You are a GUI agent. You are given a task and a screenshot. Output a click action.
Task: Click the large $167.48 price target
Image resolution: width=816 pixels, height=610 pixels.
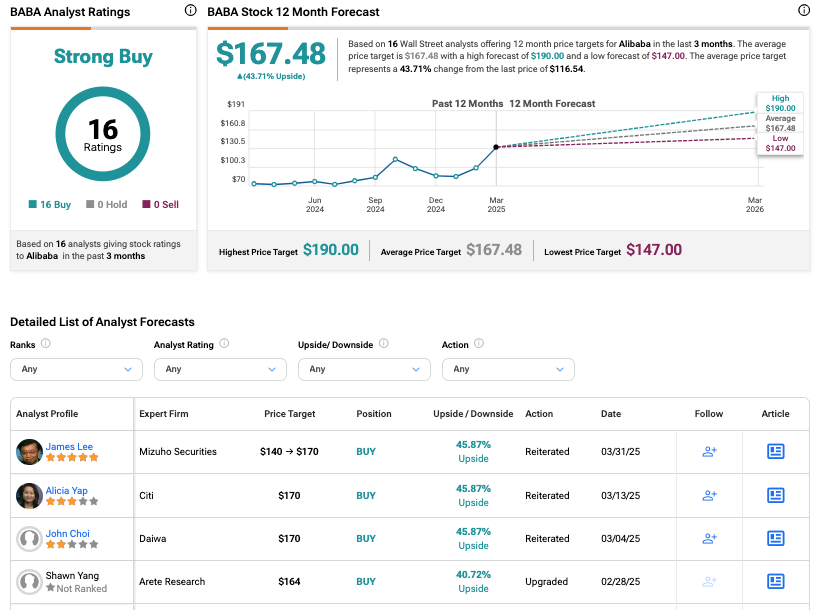pyautogui.click(x=271, y=53)
